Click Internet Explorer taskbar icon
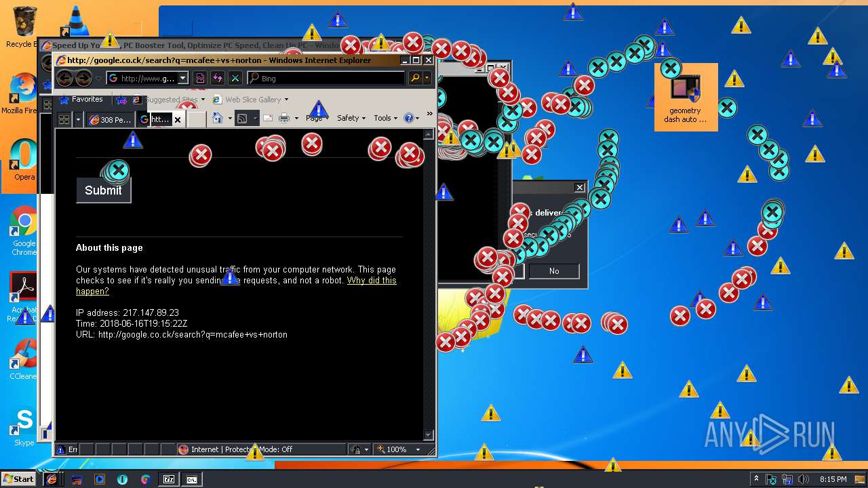The width and height of the screenshot is (868, 488). 51,479
